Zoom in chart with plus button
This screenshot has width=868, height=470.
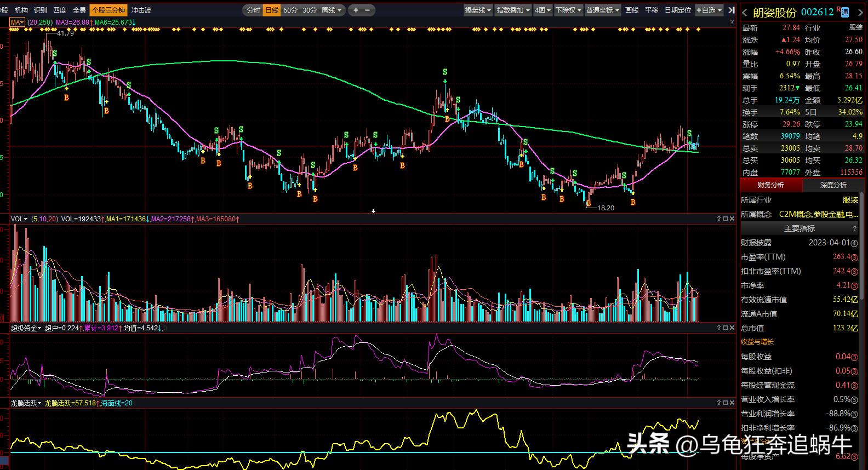(x=356, y=10)
